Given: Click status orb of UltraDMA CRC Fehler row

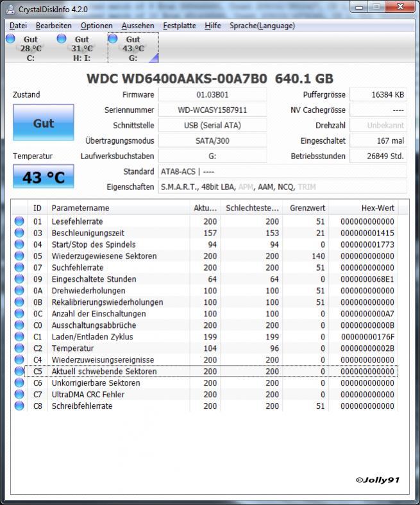Looking at the screenshot, I should [x=19, y=394].
